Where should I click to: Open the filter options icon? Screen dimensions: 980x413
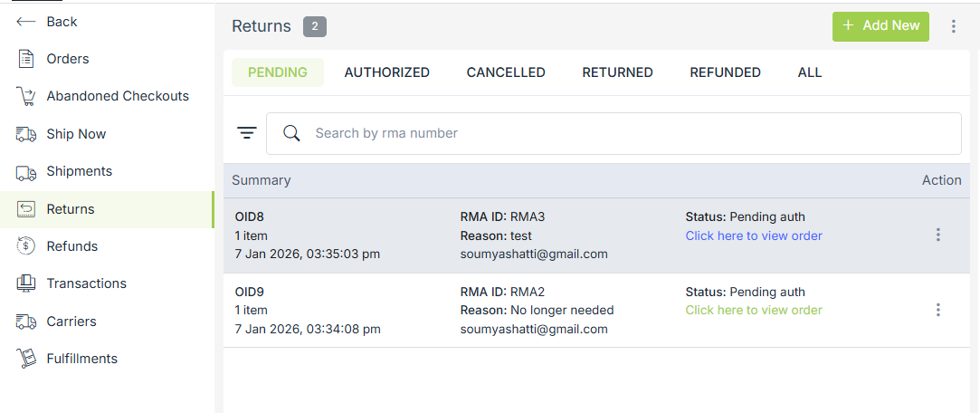click(x=247, y=133)
